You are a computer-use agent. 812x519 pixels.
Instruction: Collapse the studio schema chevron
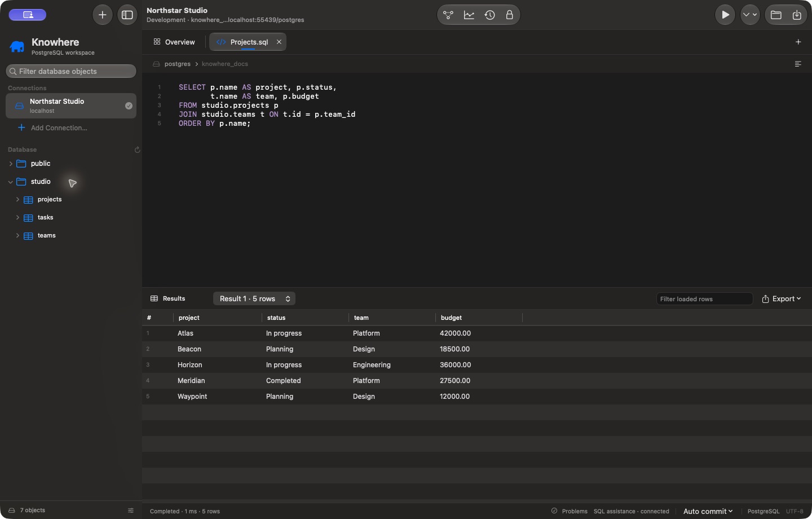coord(11,182)
